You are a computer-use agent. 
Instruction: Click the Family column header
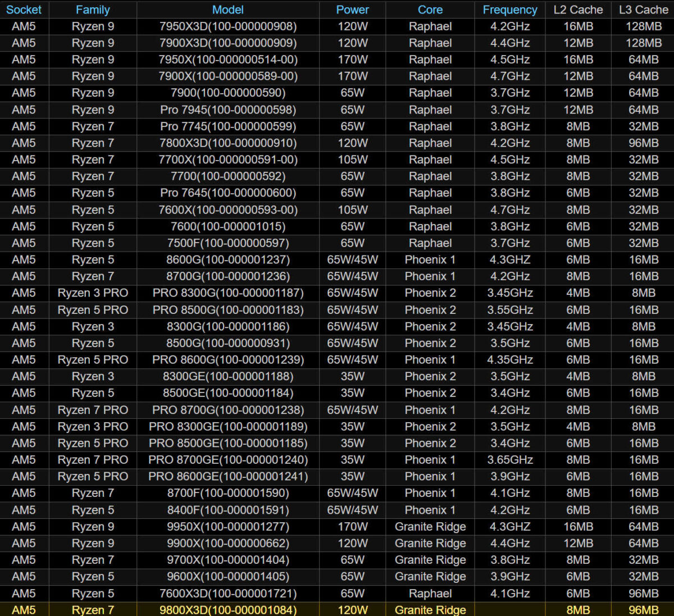(93, 10)
